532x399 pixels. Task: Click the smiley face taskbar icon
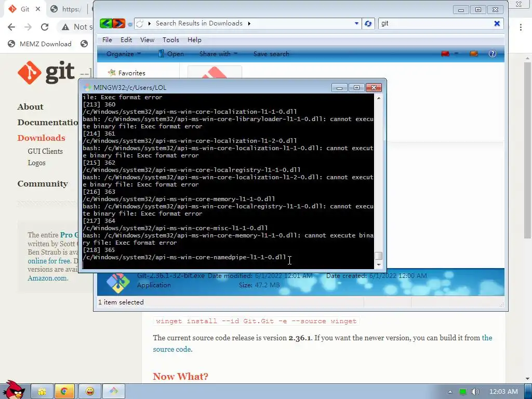89,392
